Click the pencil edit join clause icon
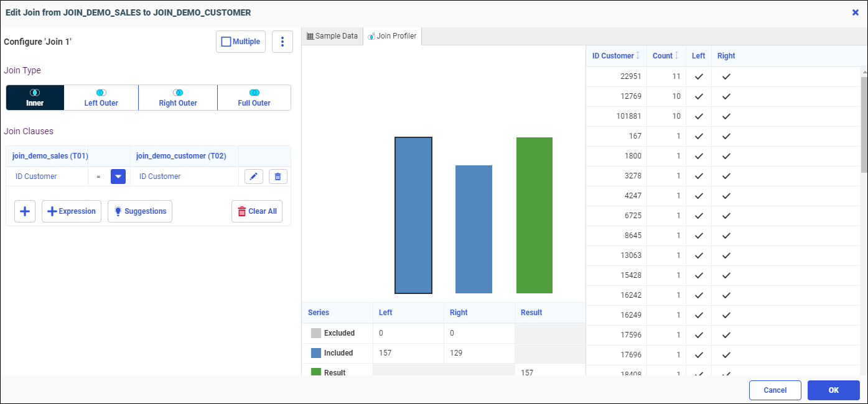 point(253,177)
